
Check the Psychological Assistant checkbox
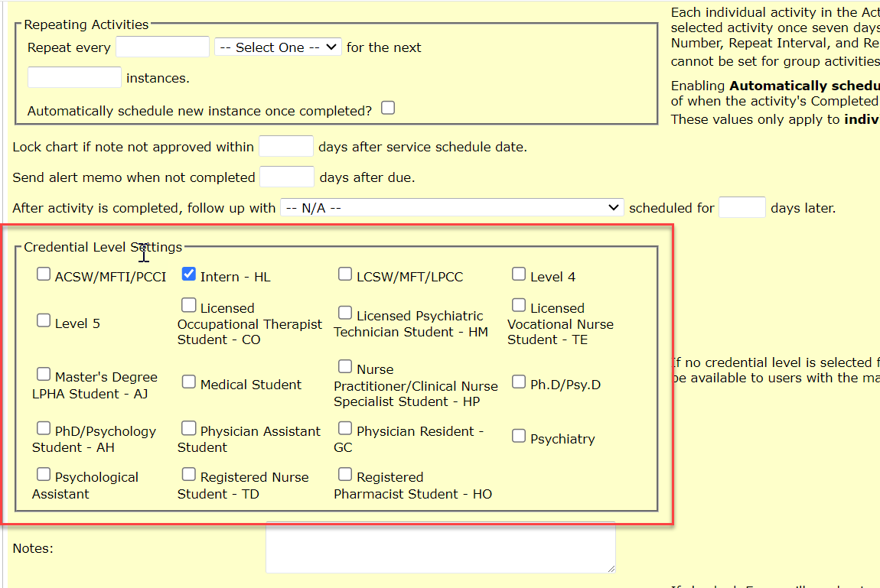pos(43,475)
